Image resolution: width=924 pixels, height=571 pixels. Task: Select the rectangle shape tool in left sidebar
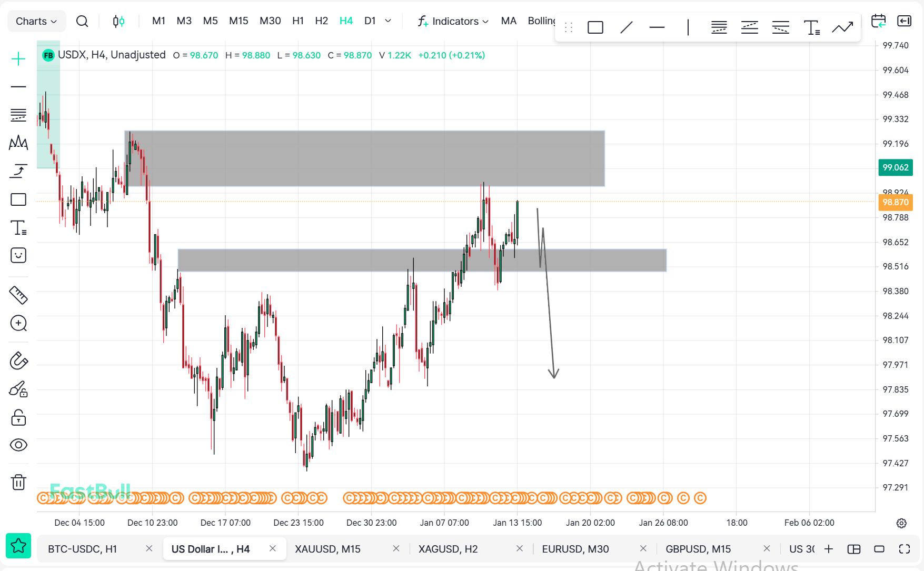18,199
